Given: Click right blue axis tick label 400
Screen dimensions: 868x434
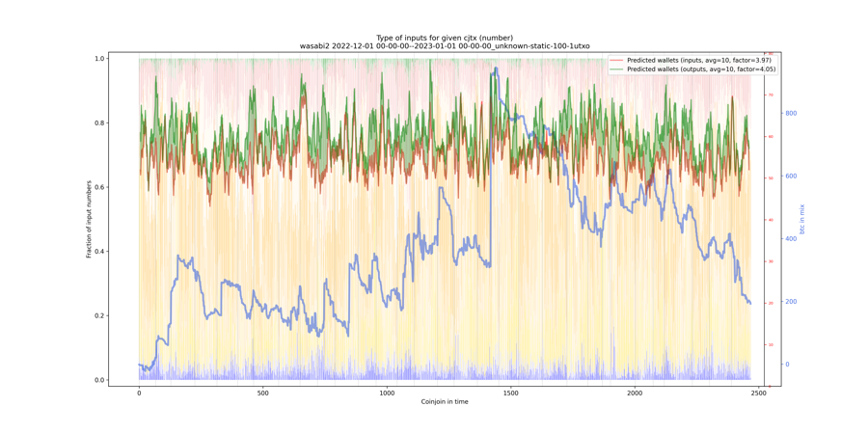Looking at the screenshot, I should coord(791,239).
